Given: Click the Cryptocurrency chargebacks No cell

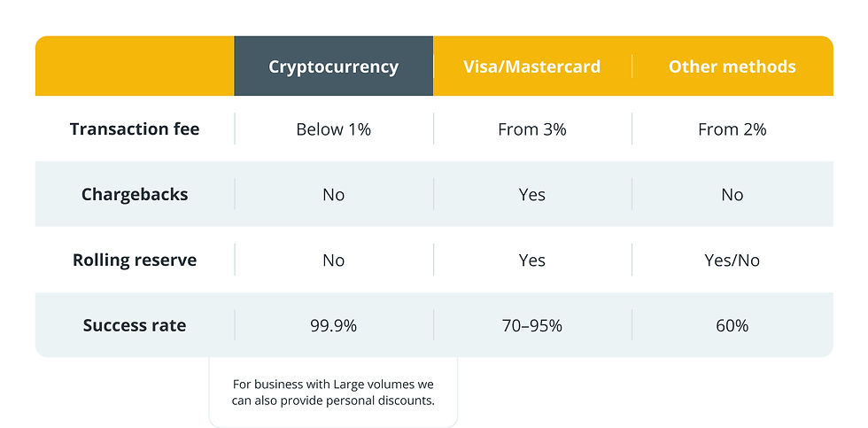Looking at the screenshot, I should tap(333, 194).
